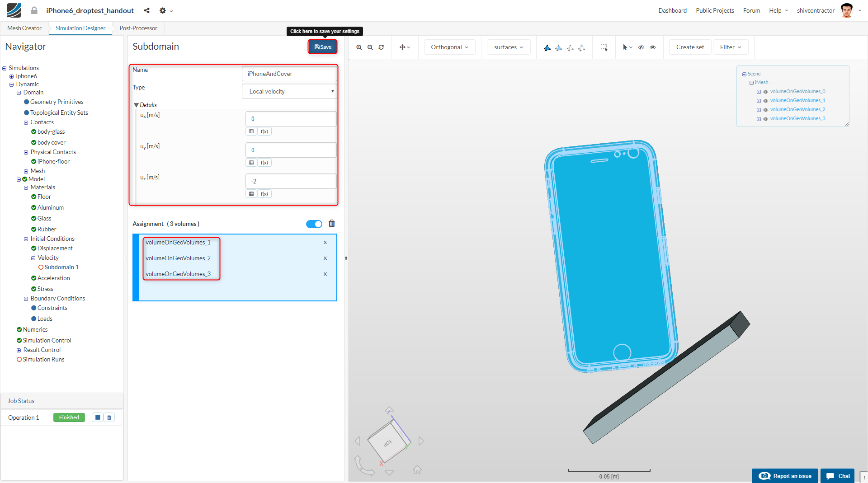
Task: Reset the viewer with refresh icon
Action: (381, 47)
